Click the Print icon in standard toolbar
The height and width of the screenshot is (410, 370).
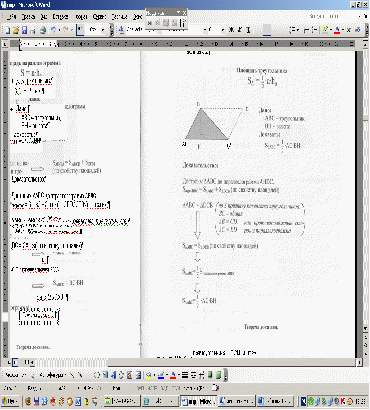43,30
